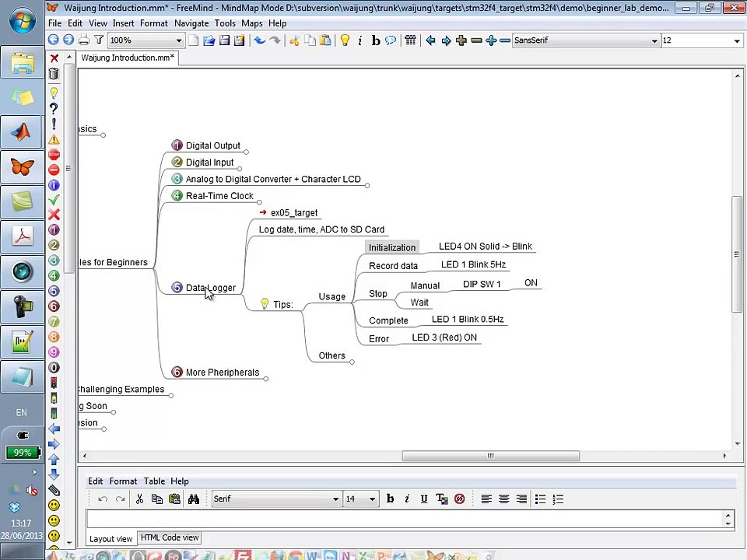Create new map with blank page icon
The height and width of the screenshot is (560, 747).
coord(194,40)
